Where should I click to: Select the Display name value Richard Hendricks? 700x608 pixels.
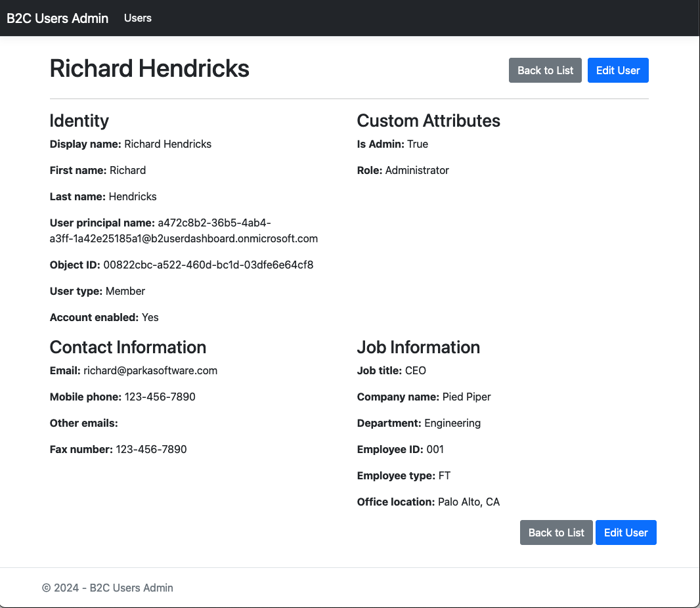tap(168, 144)
